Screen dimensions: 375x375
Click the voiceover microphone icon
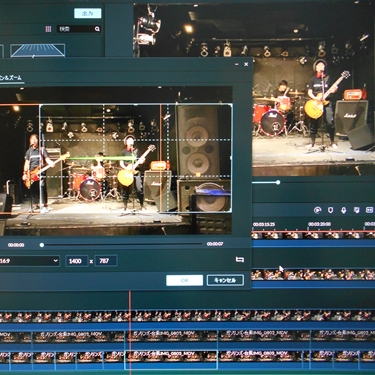click(x=343, y=210)
